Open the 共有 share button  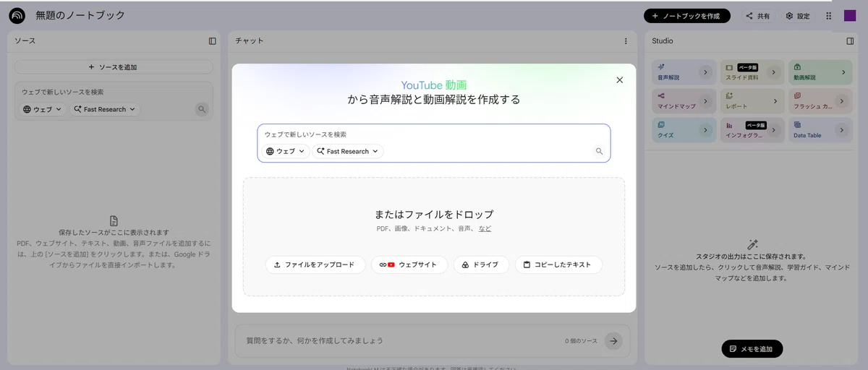(x=758, y=16)
